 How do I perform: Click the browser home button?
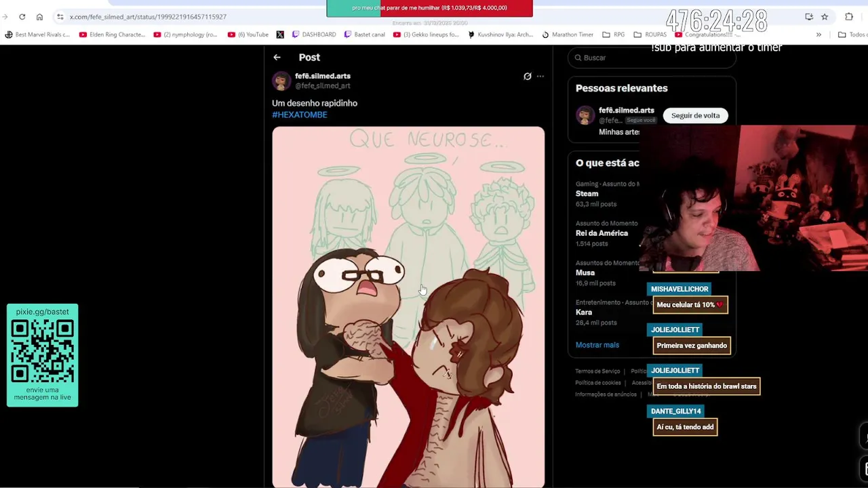tap(39, 17)
